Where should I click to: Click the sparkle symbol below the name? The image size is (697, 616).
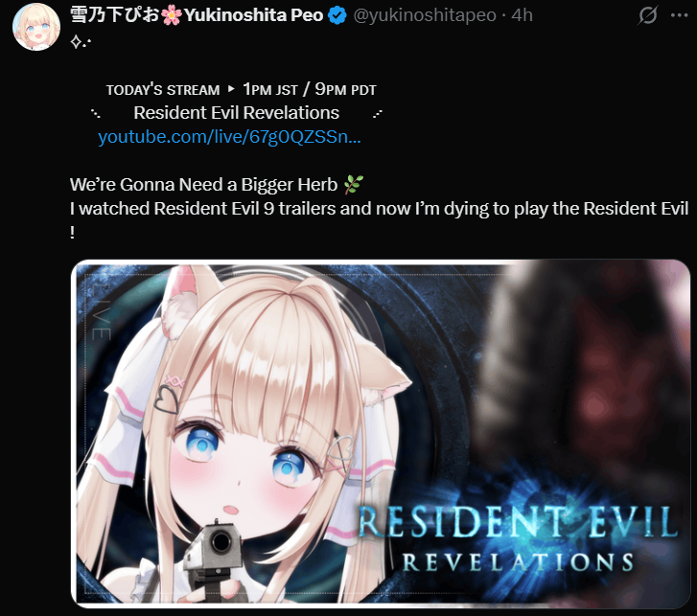(80, 42)
